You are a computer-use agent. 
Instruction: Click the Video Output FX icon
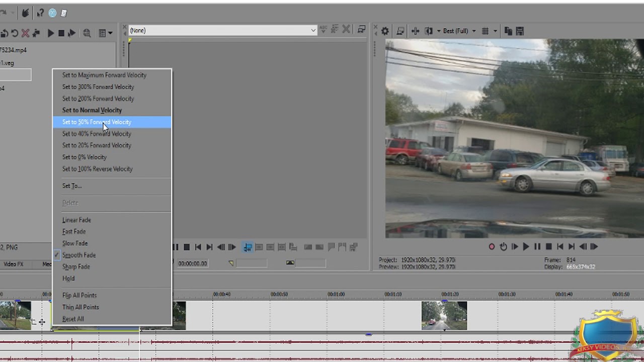pos(415,31)
